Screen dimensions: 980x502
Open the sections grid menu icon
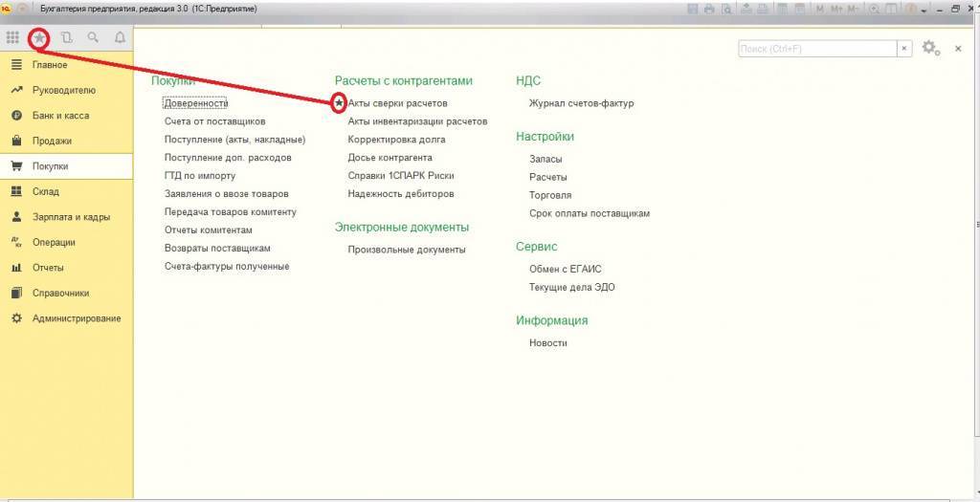(12, 38)
